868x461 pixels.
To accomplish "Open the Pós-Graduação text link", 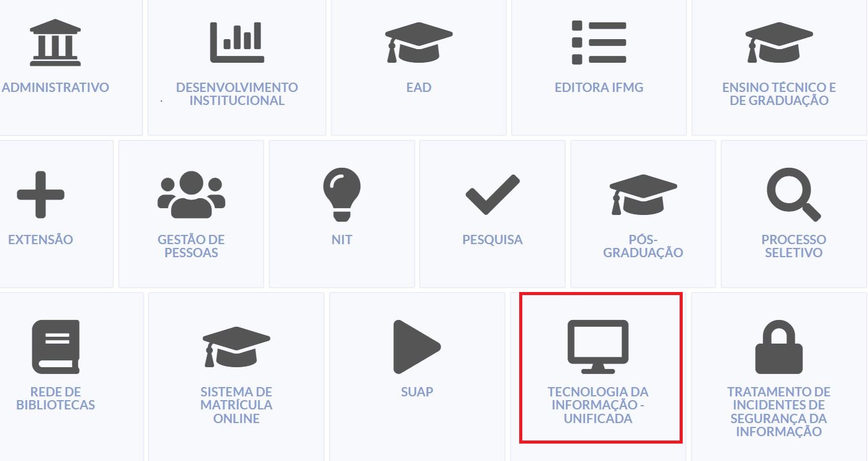I will [x=643, y=246].
